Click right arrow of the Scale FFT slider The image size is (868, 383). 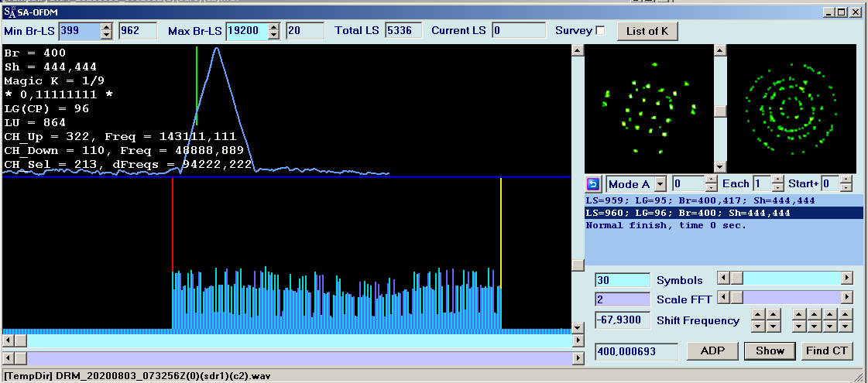coord(847,298)
